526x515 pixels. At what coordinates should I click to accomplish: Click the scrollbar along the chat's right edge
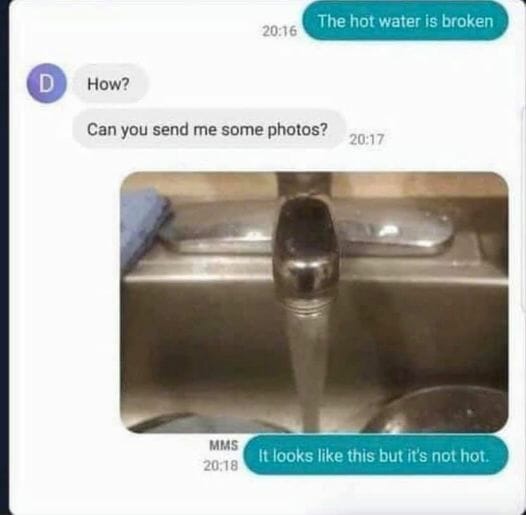(x=523, y=208)
